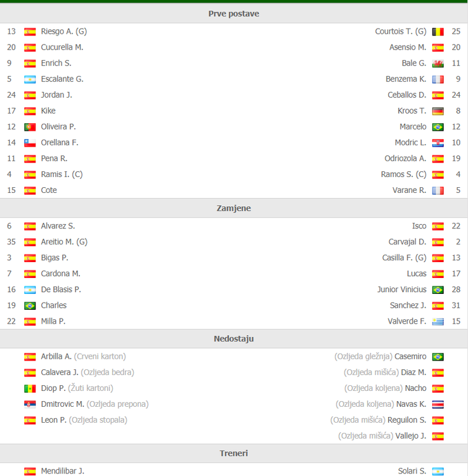Click missing player Casemiro
468x476 pixels.
coord(410,356)
